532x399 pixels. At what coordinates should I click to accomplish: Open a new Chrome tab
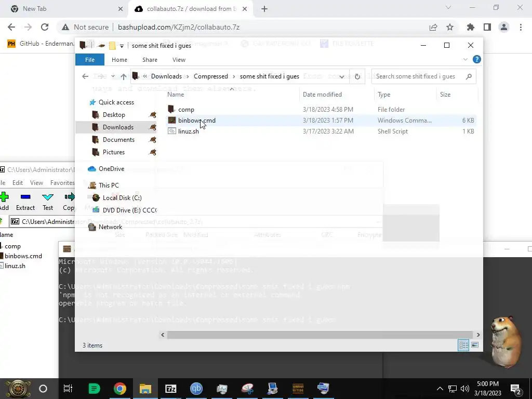point(264,9)
